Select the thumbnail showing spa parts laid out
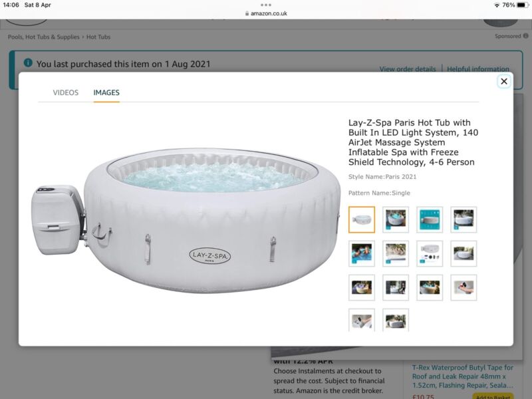Viewport: 532px width, 399px height. 430,253
